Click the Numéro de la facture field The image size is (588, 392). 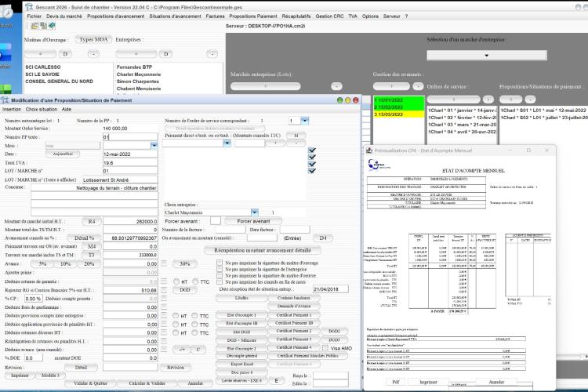[230, 230]
